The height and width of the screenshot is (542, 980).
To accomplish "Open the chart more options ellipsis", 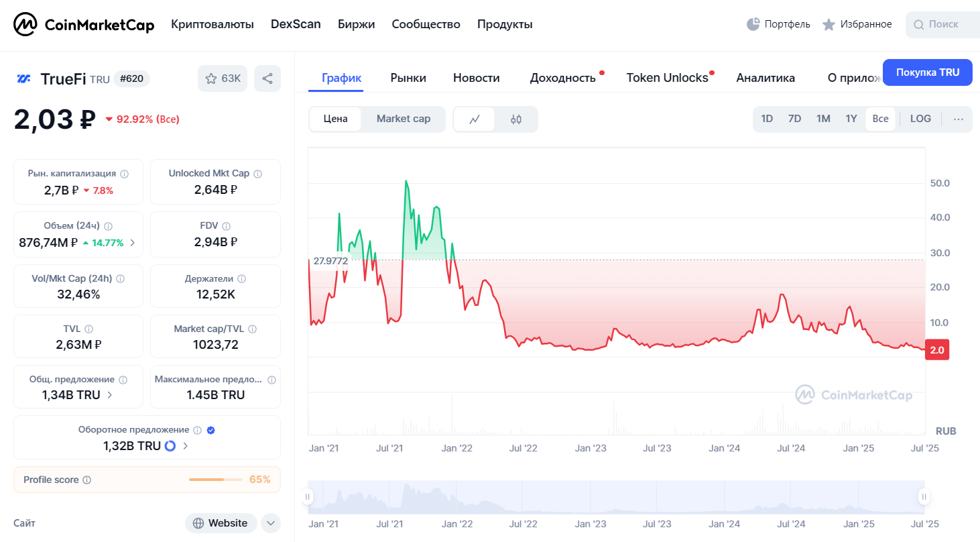I will click(958, 119).
